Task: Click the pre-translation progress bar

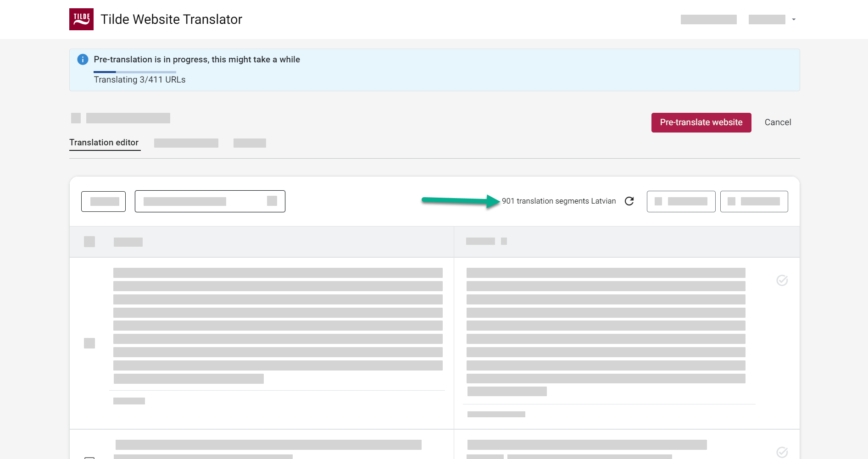Action: coord(135,72)
